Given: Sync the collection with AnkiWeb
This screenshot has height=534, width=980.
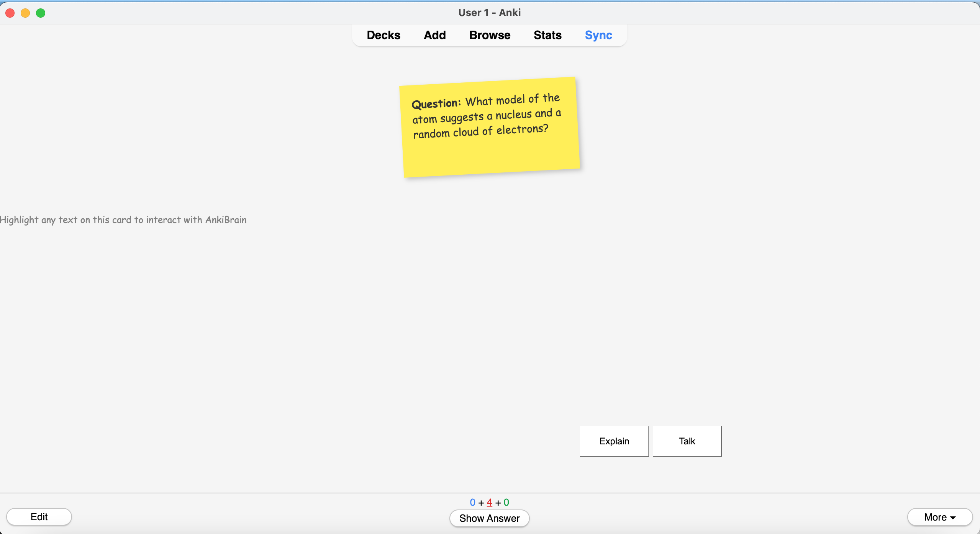Looking at the screenshot, I should tap(598, 35).
